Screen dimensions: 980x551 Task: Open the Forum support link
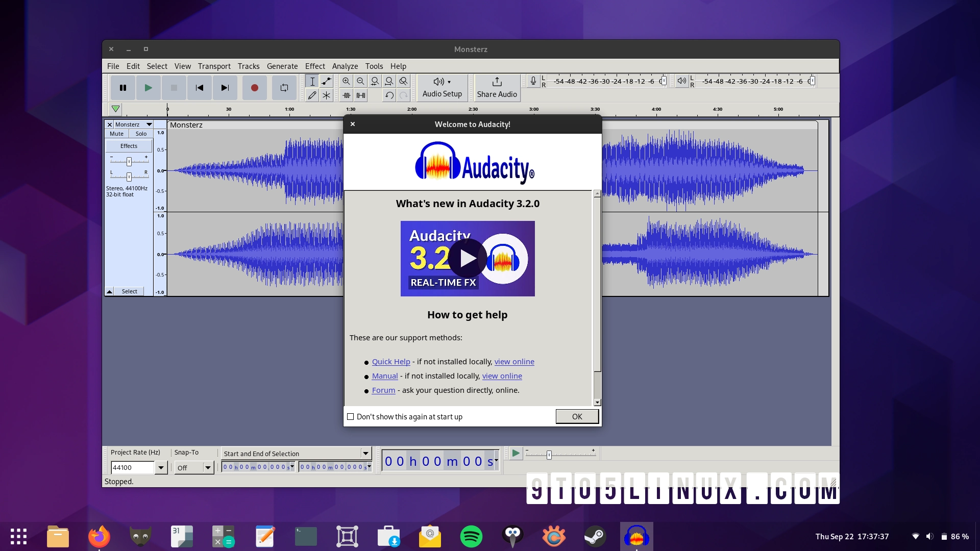tap(383, 390)
